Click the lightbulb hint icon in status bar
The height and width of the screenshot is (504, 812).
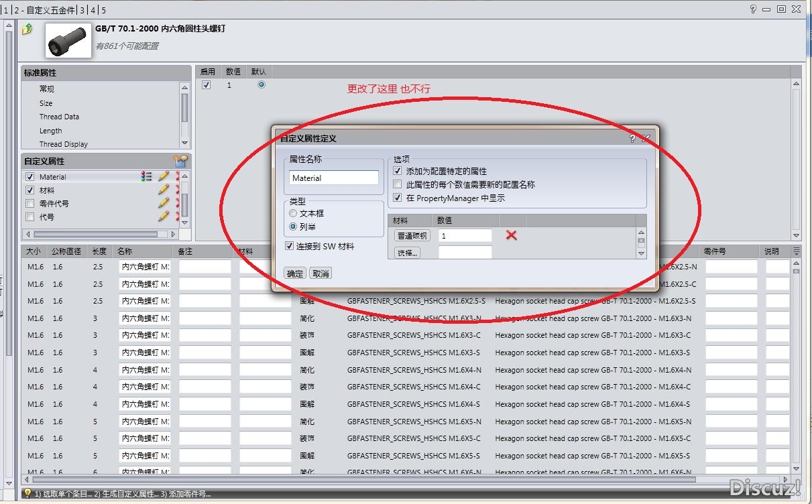(27, 493)
